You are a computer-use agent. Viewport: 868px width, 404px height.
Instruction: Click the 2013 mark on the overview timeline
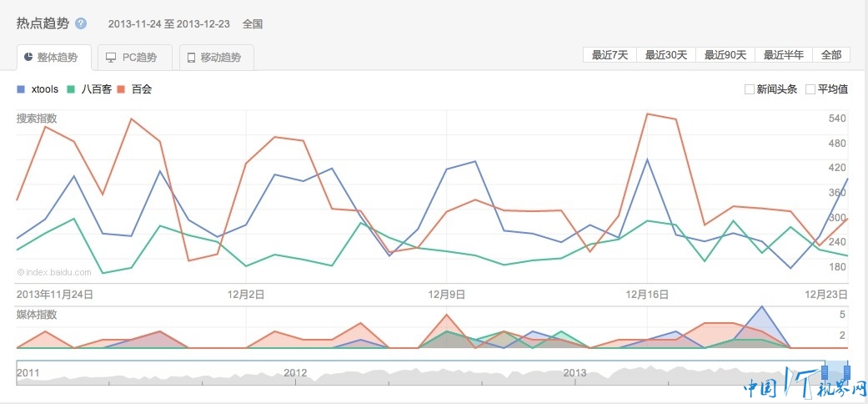pos(574,372)
